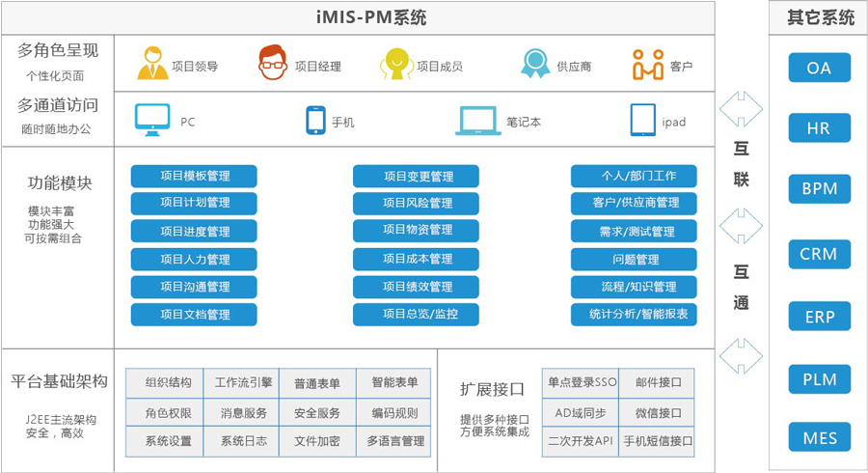
Task: Click the 项目领导 person icon
Action: (x=152, y=64)
